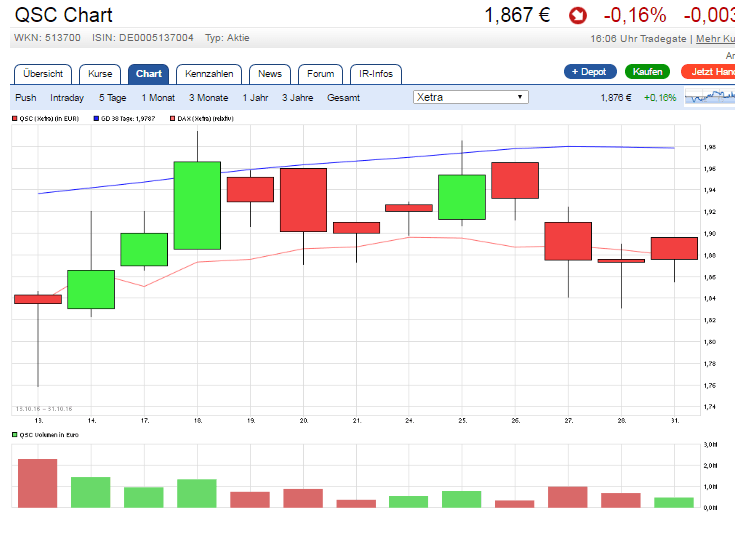Click the 1,876 € Xetra price
Screen dimensions: 735x535
(616, 98)
